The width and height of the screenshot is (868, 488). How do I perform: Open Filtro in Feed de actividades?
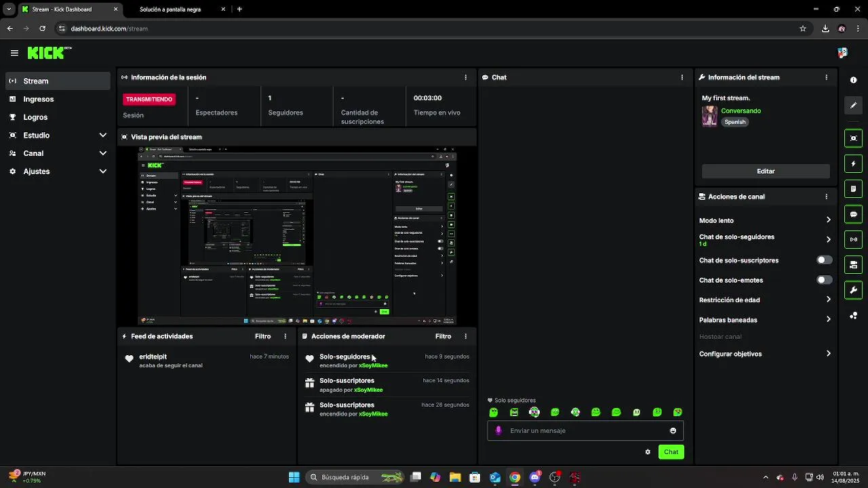point(262,336)
